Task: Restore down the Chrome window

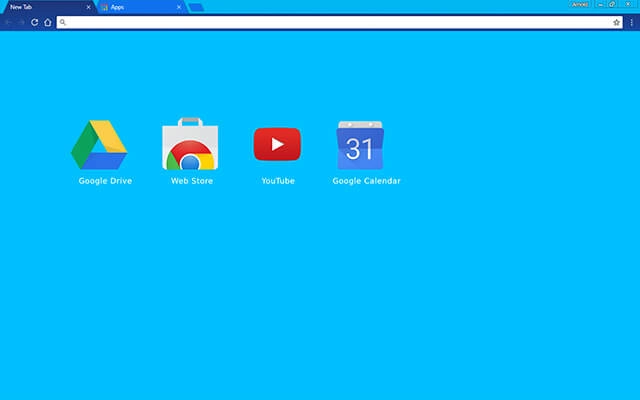Action: click(x=612, y=4)
